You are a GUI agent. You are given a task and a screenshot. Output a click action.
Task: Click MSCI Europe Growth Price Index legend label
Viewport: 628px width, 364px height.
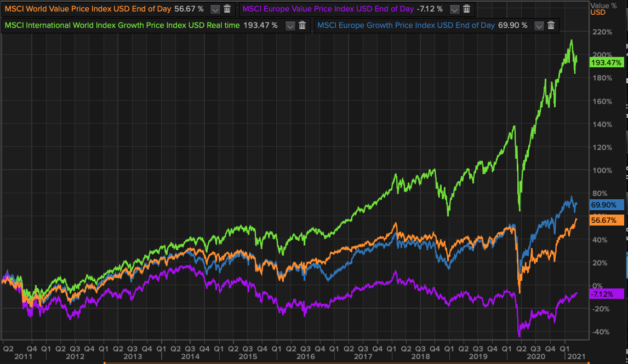[406, 25]
